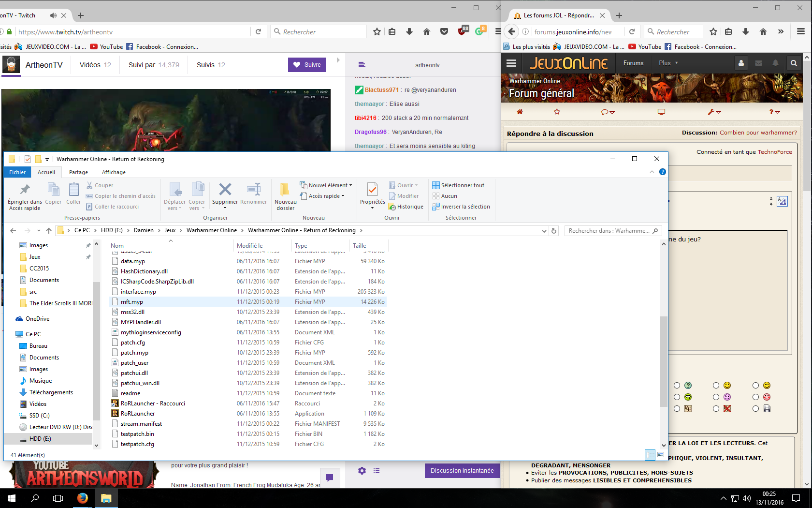Expand Plus dropdown on JeuxOnline

[x=668, y=63]
